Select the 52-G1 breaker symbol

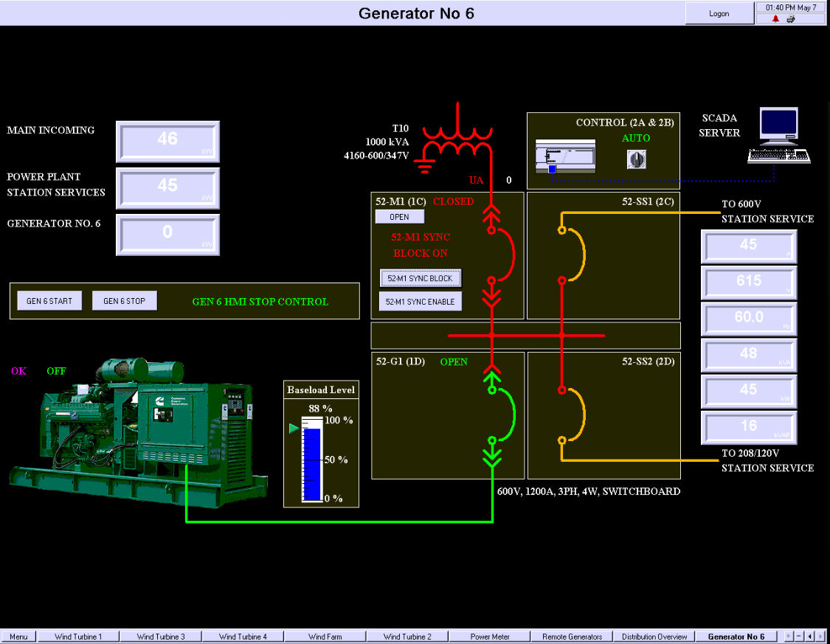(x=497, y=415)
